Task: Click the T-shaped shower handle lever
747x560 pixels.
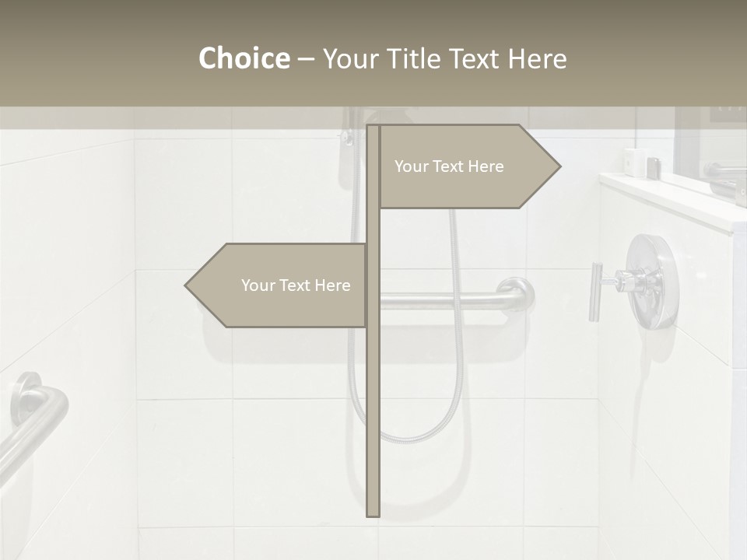Action: click(x=597, y=292)
